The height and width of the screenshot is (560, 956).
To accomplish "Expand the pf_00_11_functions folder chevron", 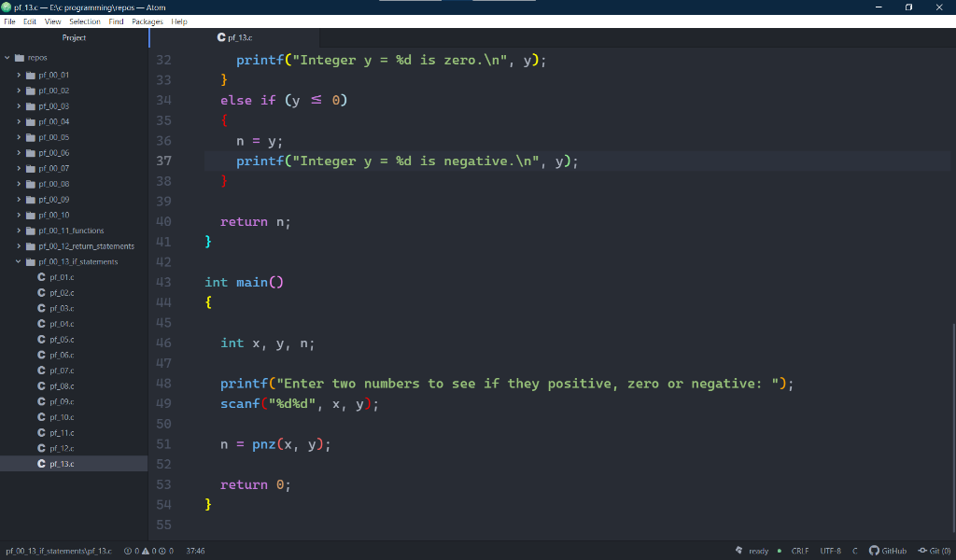I will [x=19, y=231].
